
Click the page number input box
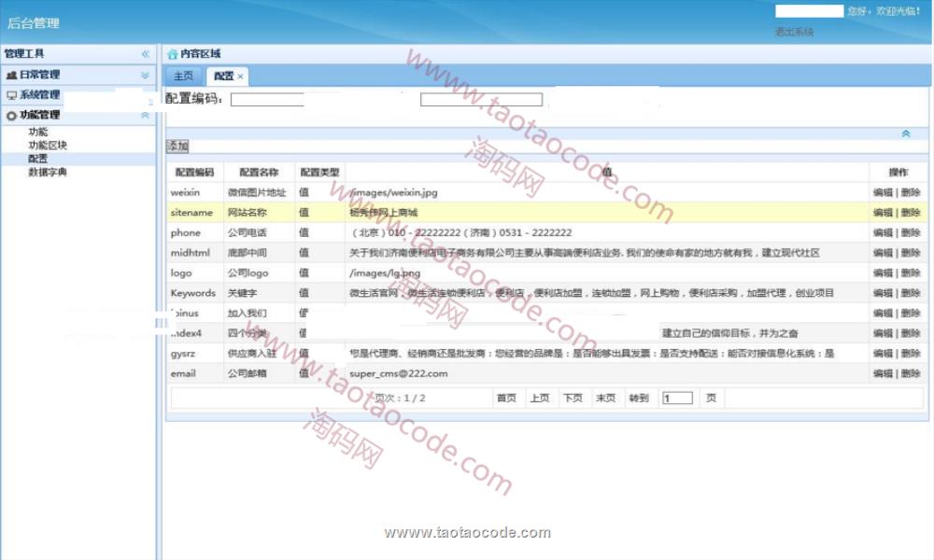pos(677,398)
